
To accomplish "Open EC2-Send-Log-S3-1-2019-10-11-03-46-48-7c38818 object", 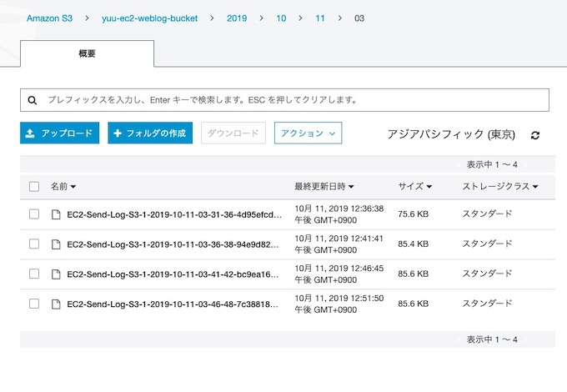I will pyautogui.click(x=173, y=304).
